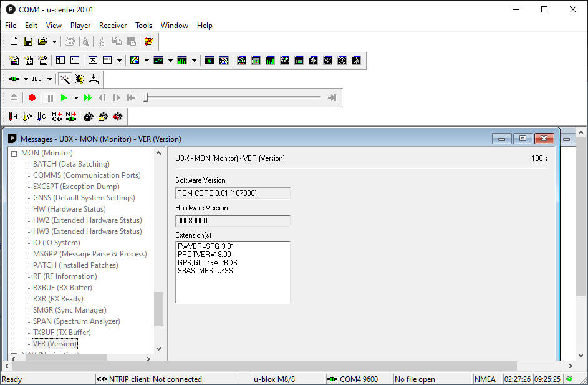Pause the log player

[50, 97]
